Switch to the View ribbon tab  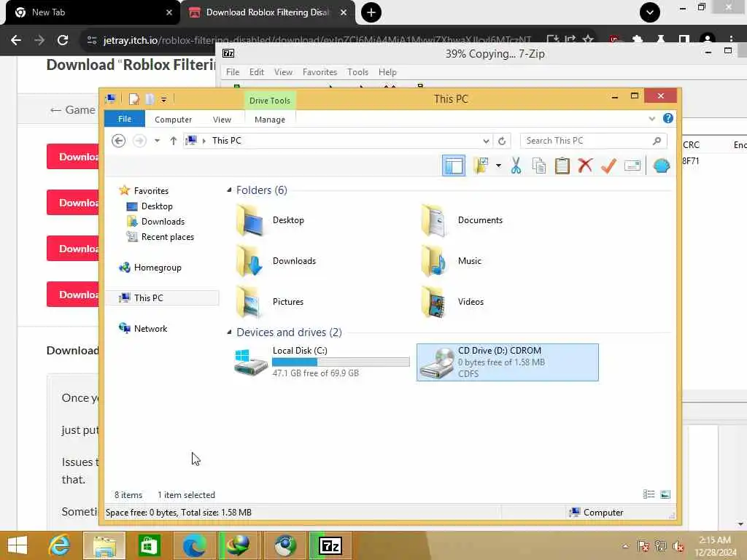coord(222,120)
